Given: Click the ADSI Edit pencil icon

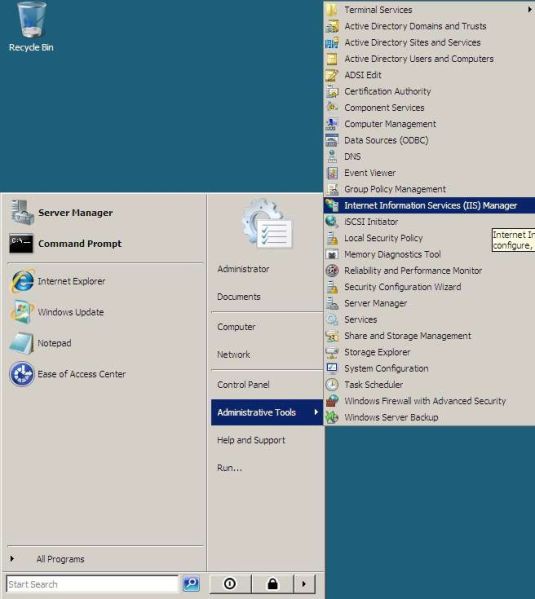Looking at the screenshot, I should (x=332, y=75).
